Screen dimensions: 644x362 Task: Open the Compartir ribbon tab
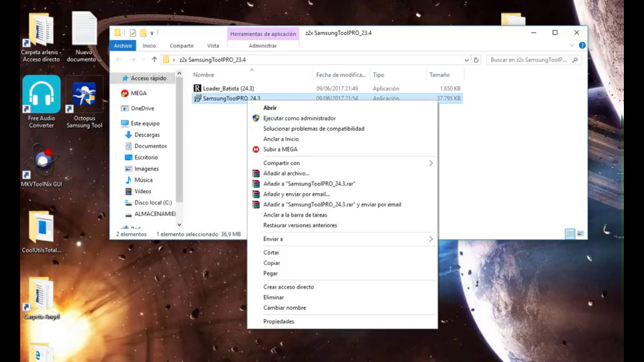[182, 46]
